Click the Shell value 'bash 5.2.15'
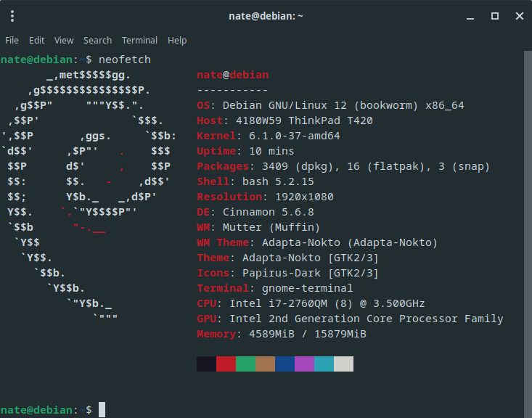Image resolution: width=532 pixels, height=418 pixels. [x=278, y=181]
